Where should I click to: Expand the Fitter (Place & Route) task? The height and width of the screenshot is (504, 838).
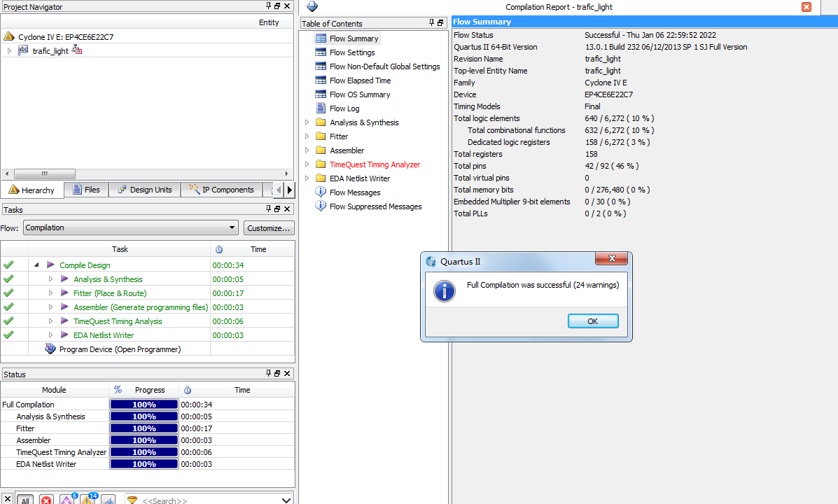point(51,293)
